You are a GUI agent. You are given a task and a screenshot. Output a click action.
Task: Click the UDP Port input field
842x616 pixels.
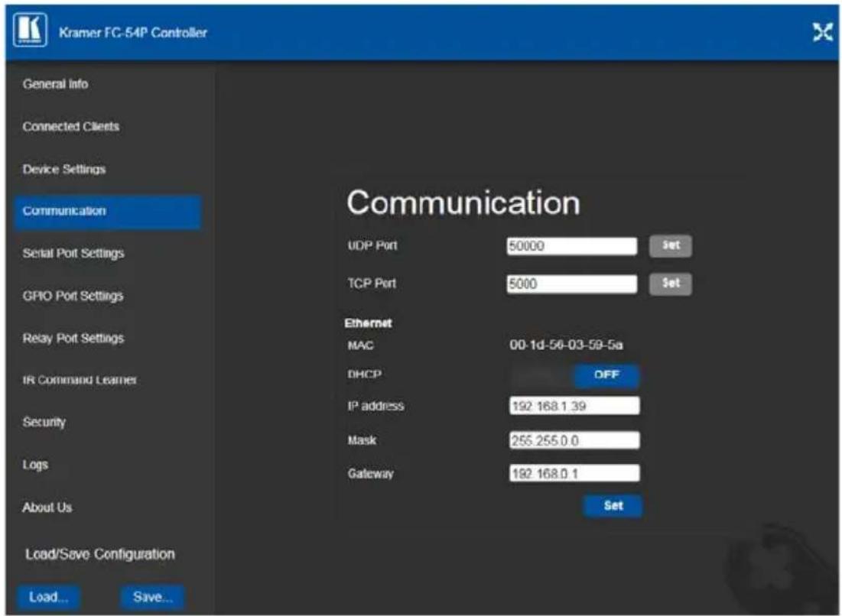coord(572,246)
